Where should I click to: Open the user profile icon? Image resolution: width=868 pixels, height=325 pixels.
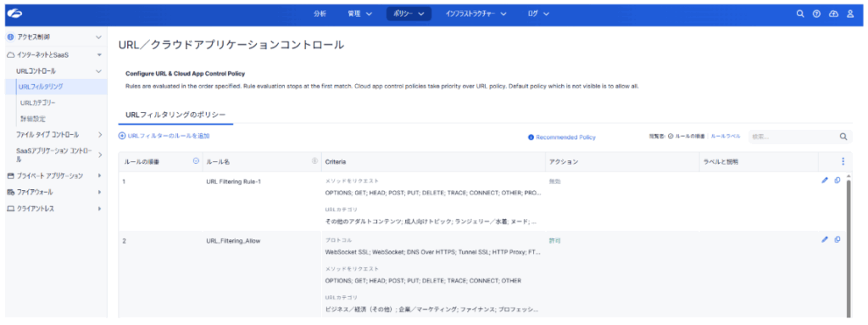coord(850,14)
